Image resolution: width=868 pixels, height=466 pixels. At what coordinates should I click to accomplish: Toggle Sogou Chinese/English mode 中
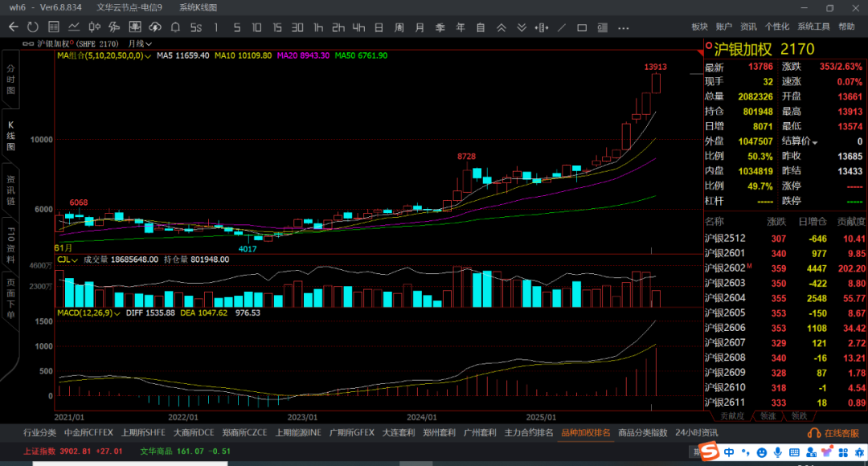click(x=729, y=452)
